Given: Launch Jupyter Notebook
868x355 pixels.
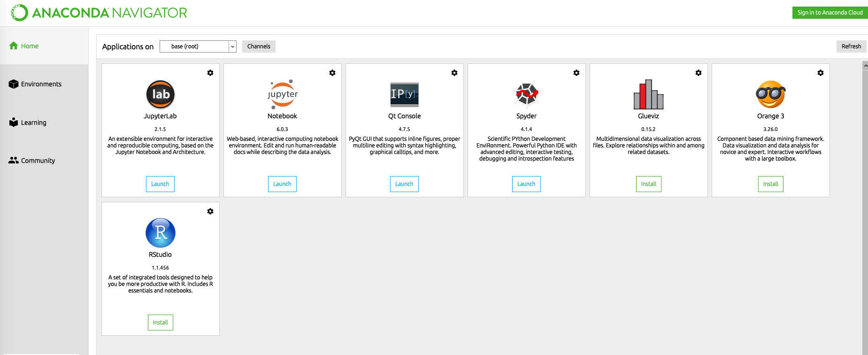Looking at the screenshot, I should point(282,184).
